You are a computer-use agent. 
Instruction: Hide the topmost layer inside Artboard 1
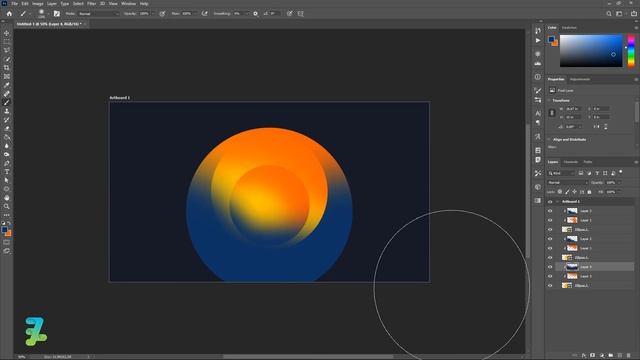(550, 211)
